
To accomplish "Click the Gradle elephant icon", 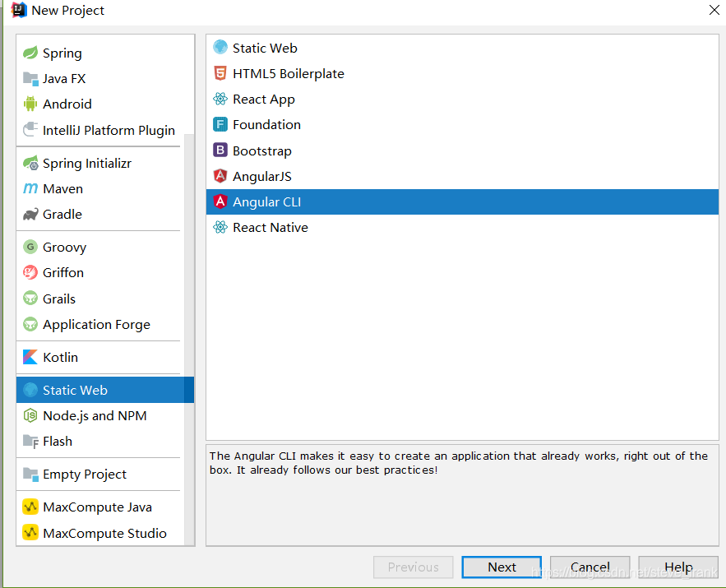I will pyautogui.click(x=30, y=215).
